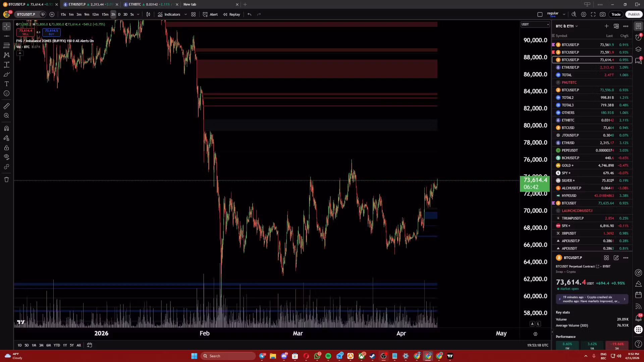Open the layout setup square icon
This screenshot has width=644, height=362.
540,14
